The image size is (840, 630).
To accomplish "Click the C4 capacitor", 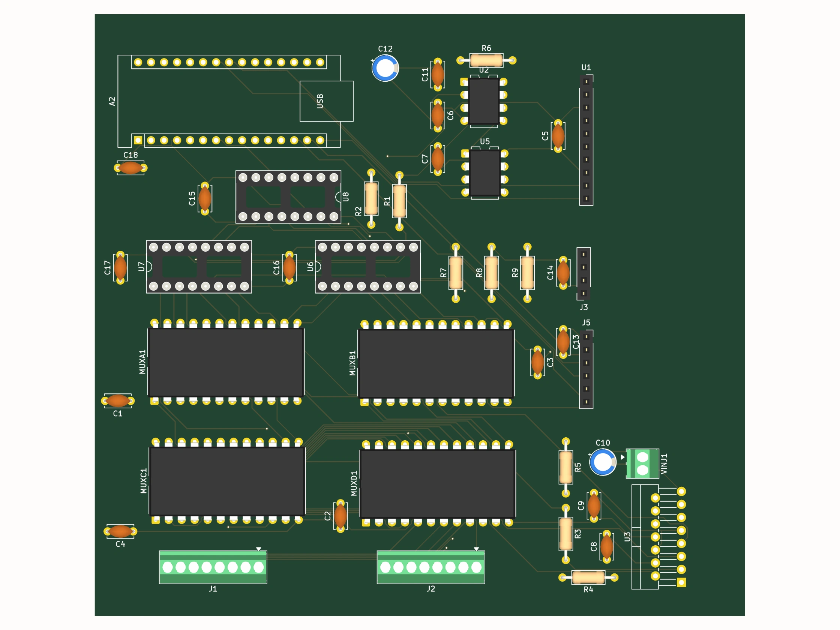I will [120, 531].
